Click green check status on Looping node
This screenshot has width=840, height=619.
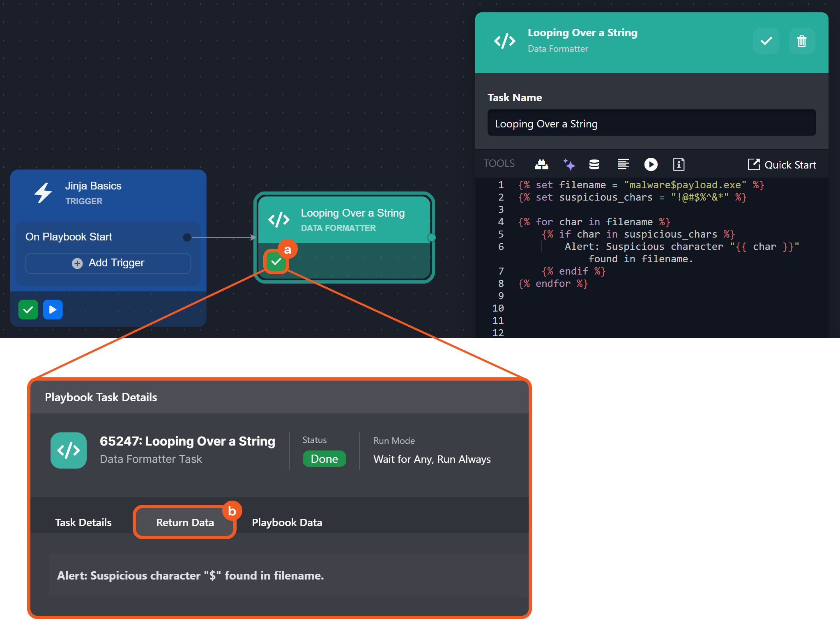click(x=276, y=262)
